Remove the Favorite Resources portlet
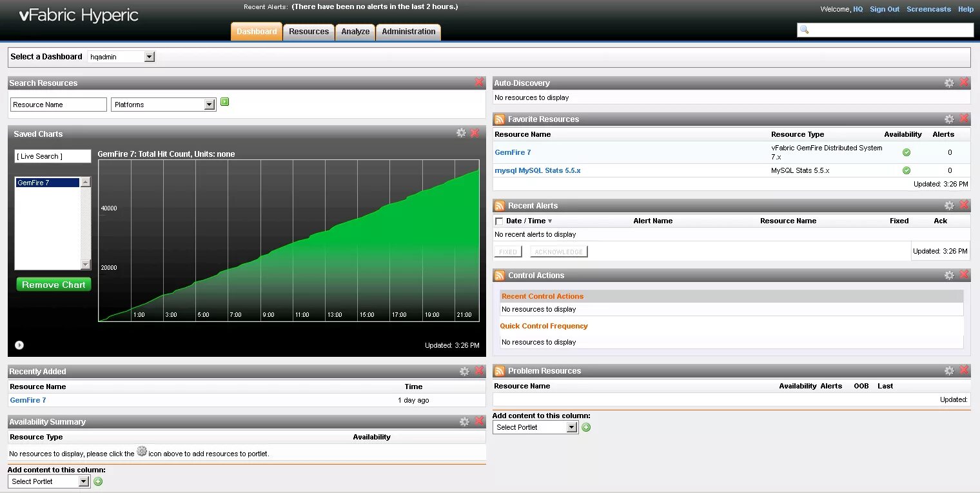Screen dimensions: 980x493 (964, 119)
